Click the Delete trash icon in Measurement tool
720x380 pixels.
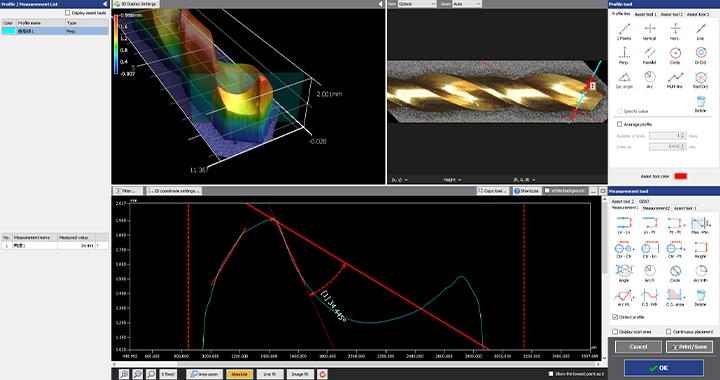tap(700, 297)
